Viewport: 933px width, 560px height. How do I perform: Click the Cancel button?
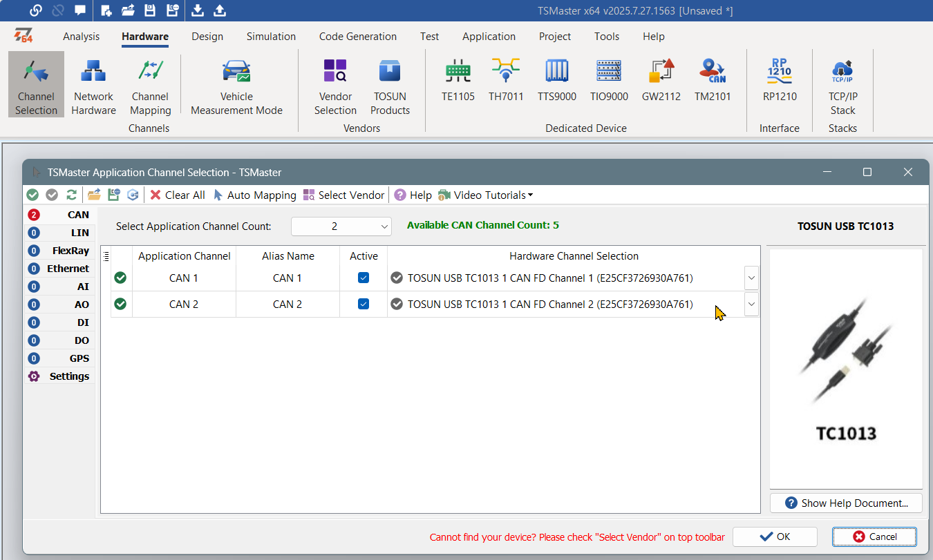click(875, 537)
